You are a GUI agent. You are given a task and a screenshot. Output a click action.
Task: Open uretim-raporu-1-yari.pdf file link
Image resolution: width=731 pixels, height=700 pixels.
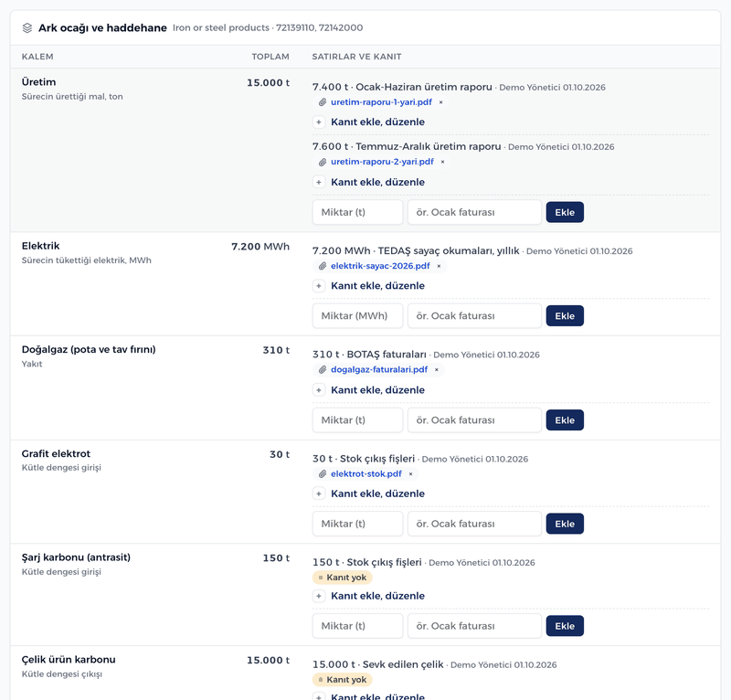(x=381, y=102)
